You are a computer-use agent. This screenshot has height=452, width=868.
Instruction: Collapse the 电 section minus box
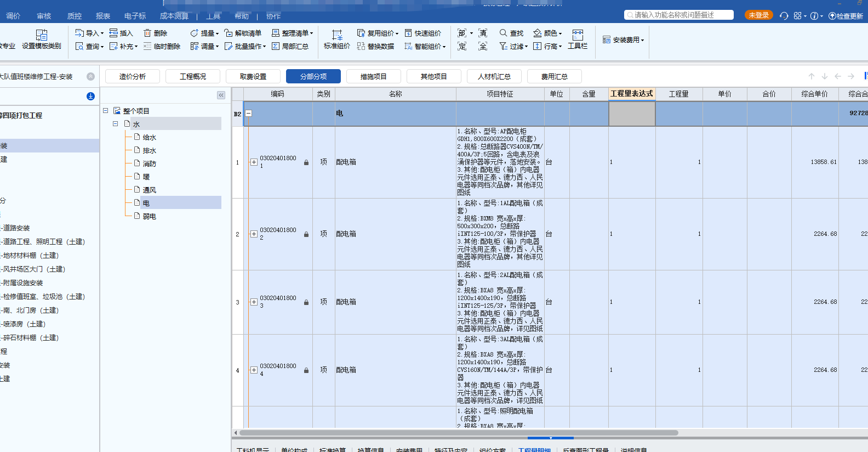(x=248, y=114)
